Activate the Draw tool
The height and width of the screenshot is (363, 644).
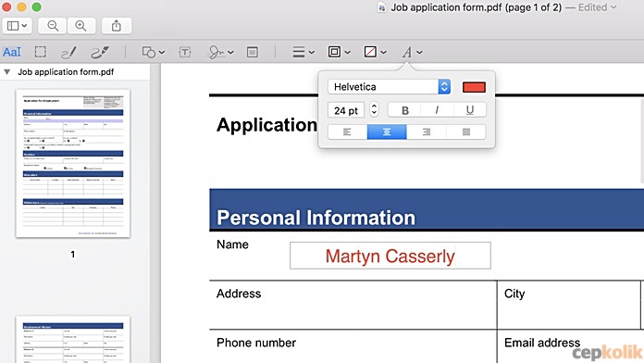pyautogui.click(x=100, y=52)
